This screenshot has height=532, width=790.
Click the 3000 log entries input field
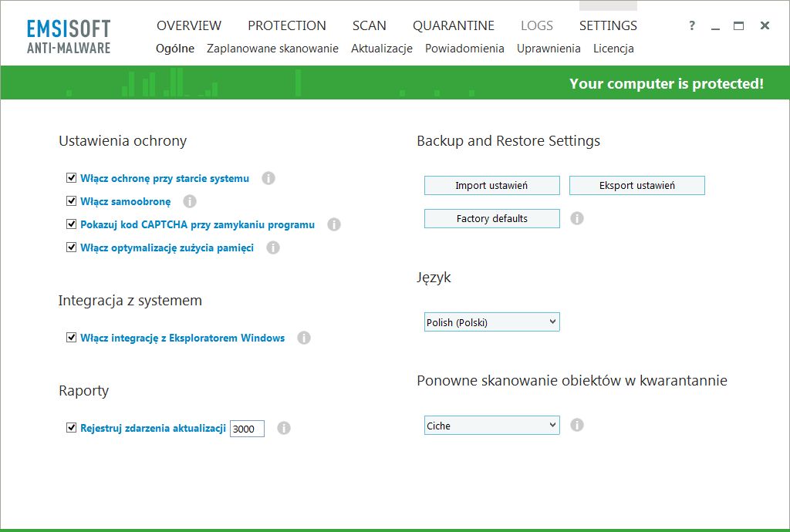click(247, 429)
